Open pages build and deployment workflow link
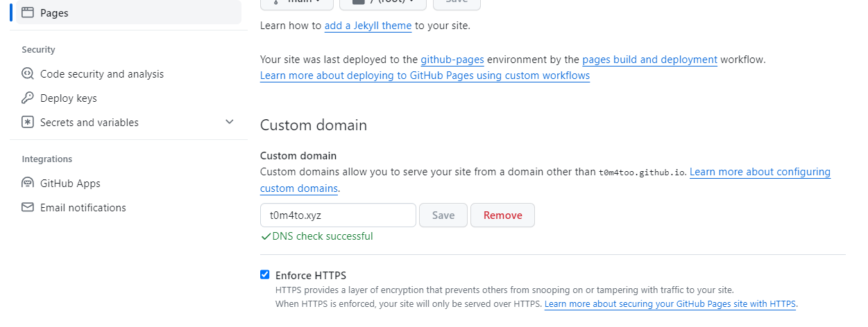This screenshot has height=327, width=868. click(649, 60)
